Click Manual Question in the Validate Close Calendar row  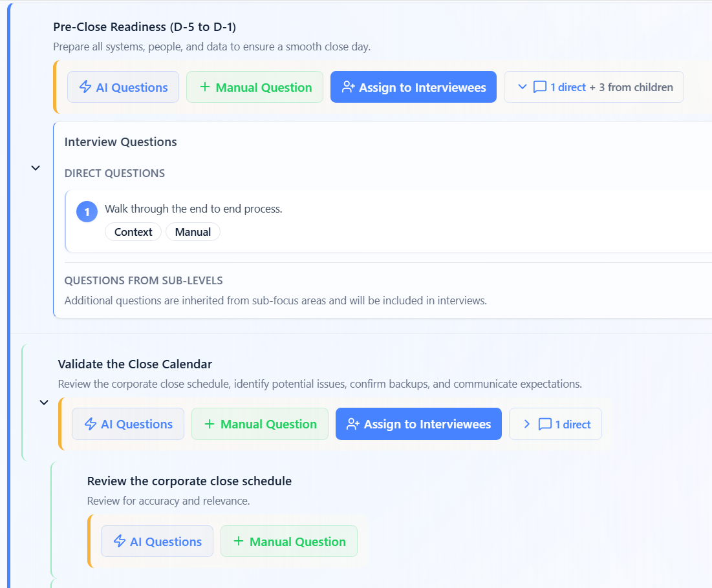(259, 424)
